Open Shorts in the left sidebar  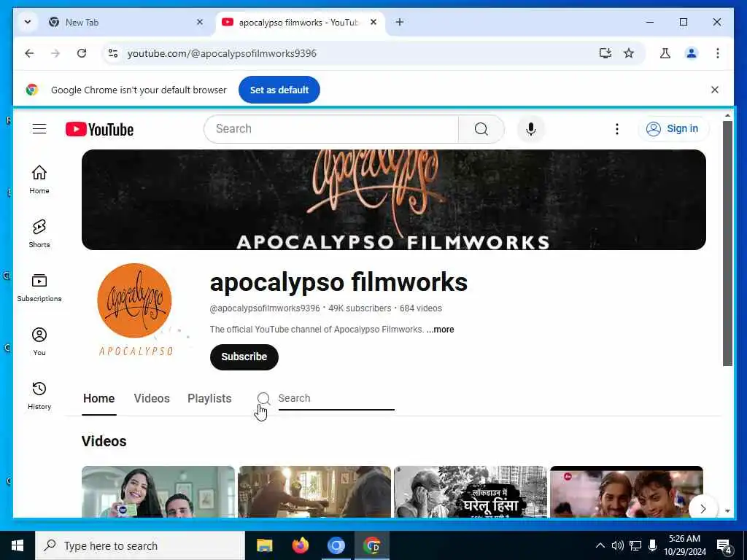pyautogui.click(x=39, y=233)
